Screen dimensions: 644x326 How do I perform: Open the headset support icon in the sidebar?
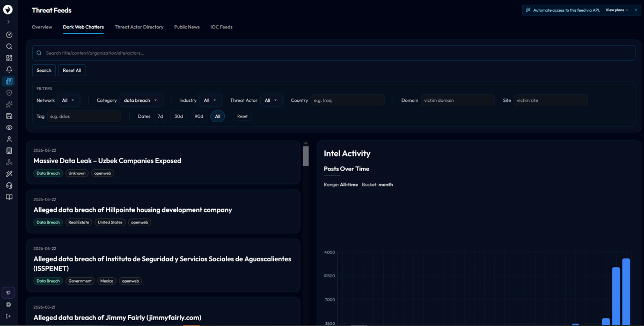9,186
